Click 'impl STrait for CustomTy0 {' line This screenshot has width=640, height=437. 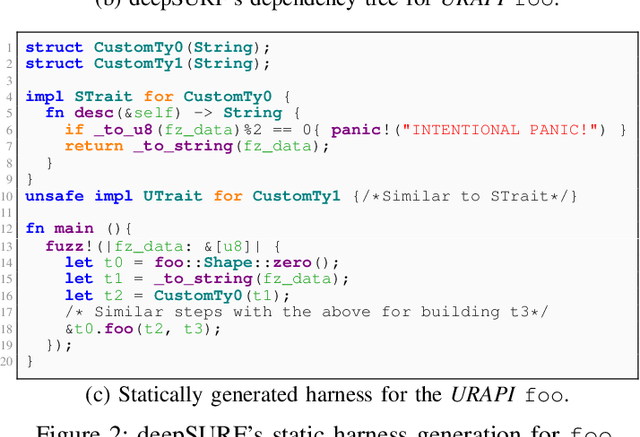[x=158, y=97]
